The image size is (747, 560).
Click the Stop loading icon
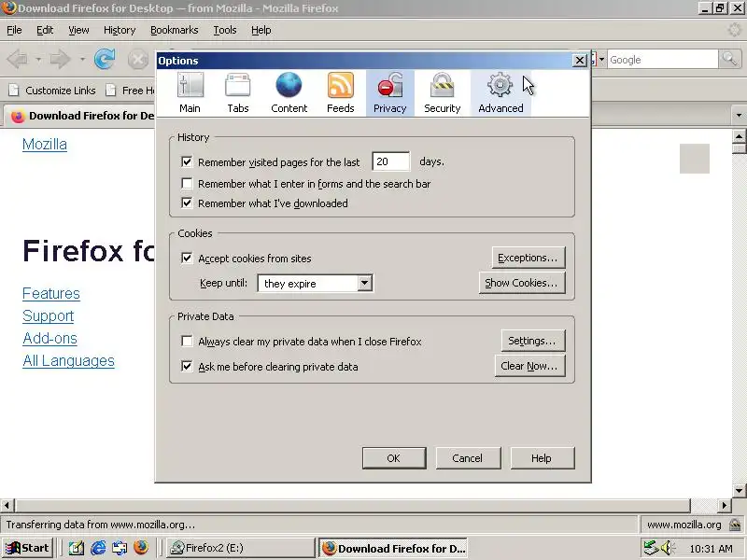pos(137,60)
